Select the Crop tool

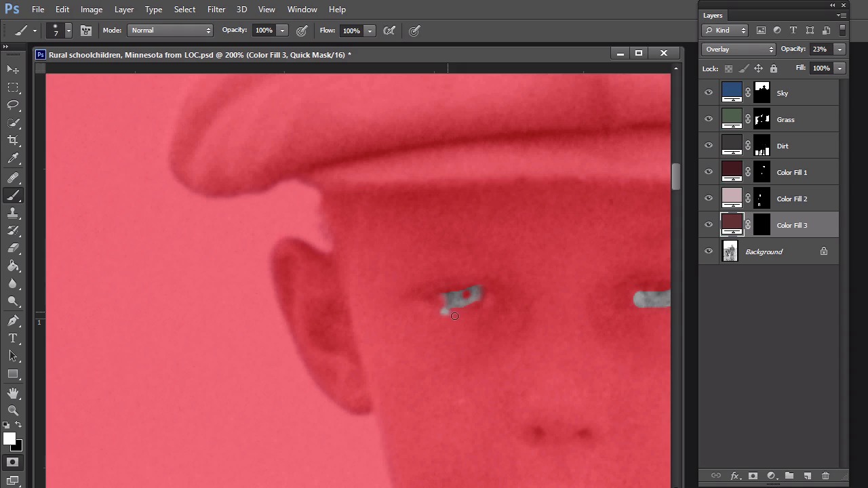click(x=13, y=140)
